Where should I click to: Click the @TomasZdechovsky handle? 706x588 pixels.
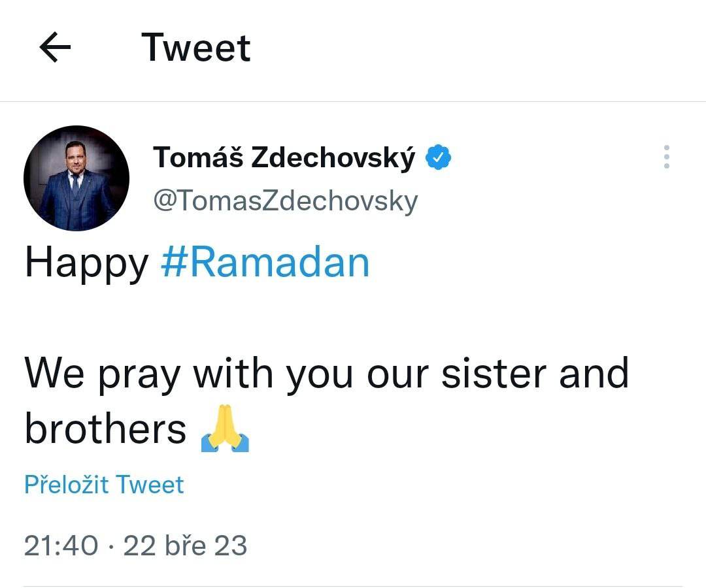click(286, 201)
